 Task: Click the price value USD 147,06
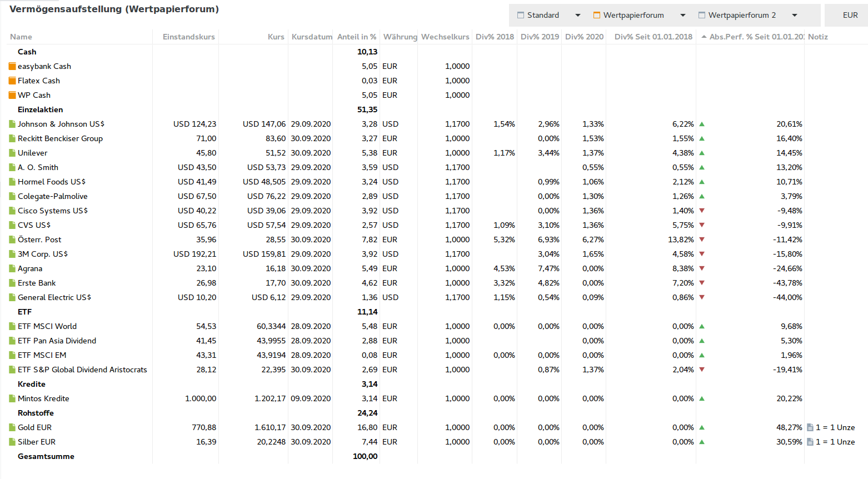tap(264, 124)
